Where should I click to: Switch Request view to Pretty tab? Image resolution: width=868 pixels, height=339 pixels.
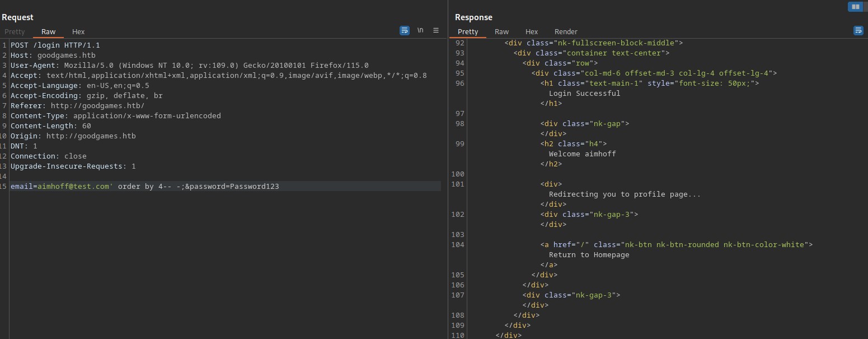(x=15, y=32)
